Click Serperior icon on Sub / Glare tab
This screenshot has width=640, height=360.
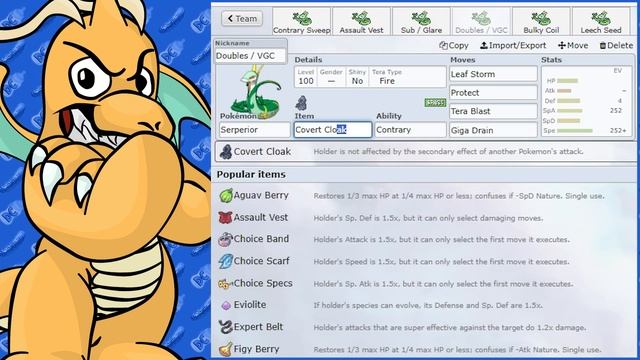click(x=421, y=18)
